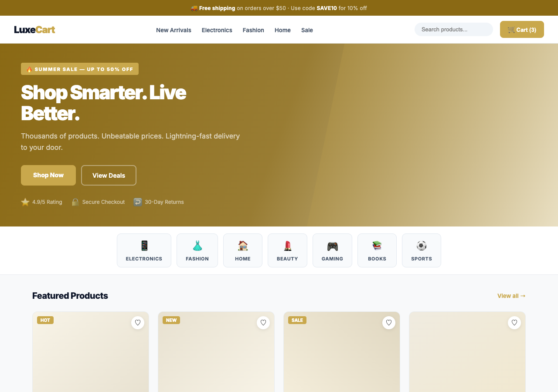Viewport: 558px width, 392px height.
Task: Click the Shop Now button
Action: pyautogui.click(x=48, y=175)
